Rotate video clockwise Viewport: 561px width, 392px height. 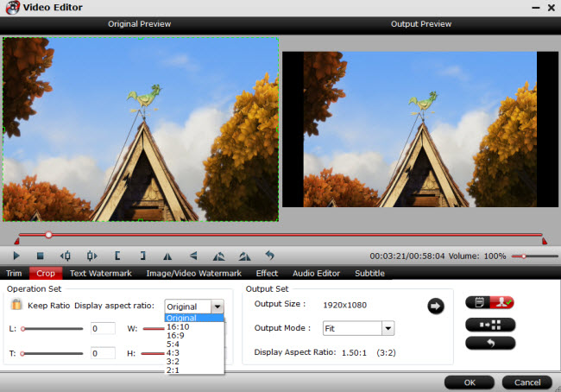point(245,256)
